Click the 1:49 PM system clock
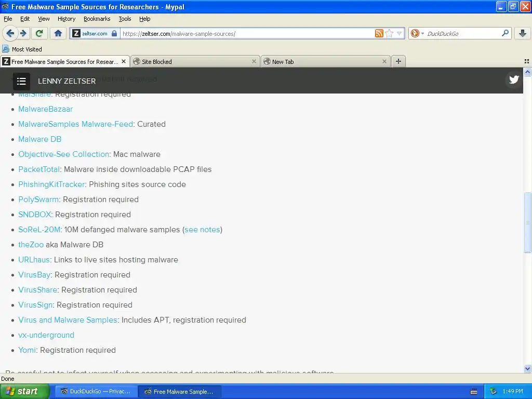The height and width of the screenshot is (399, 532). pyautogui.click(x=513, y=391)
